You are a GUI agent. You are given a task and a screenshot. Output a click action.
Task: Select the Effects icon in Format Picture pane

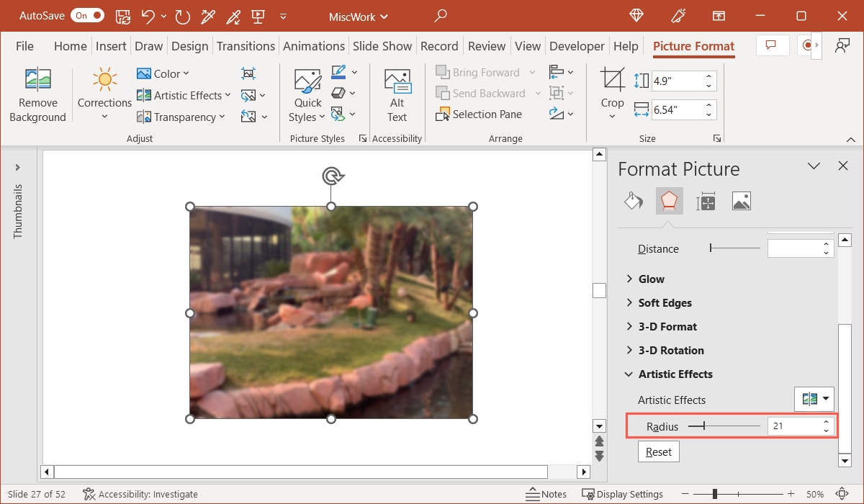(669, 201)
